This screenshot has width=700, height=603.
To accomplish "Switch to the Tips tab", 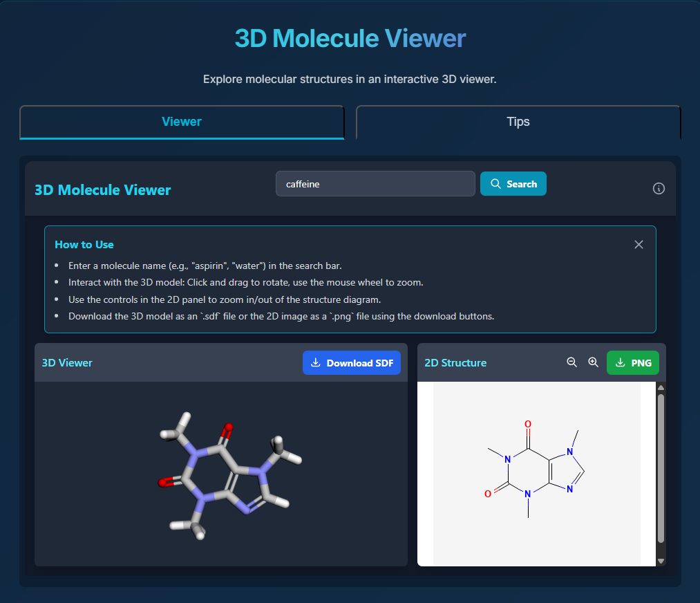I will 518,122.
